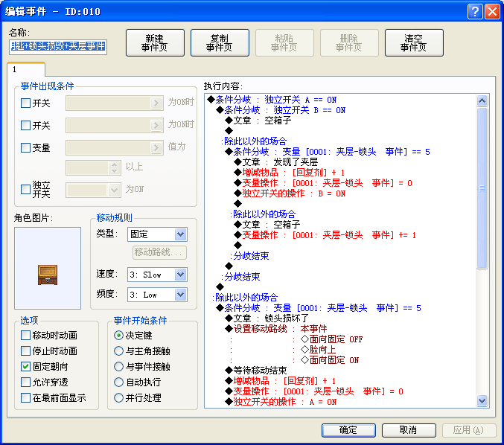Image resolution: width=504 pixels, height=445 pixels.
Task: Confirm with the 确定 button
Action: click(348, 430)
